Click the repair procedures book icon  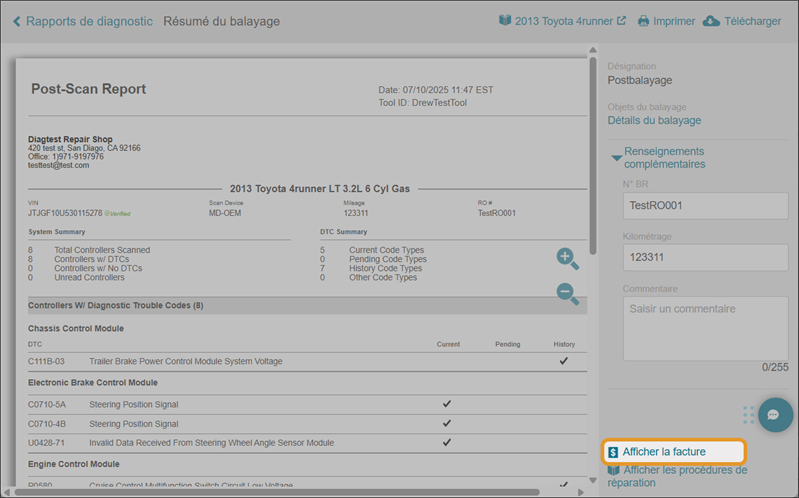click(x=613, y=470)
